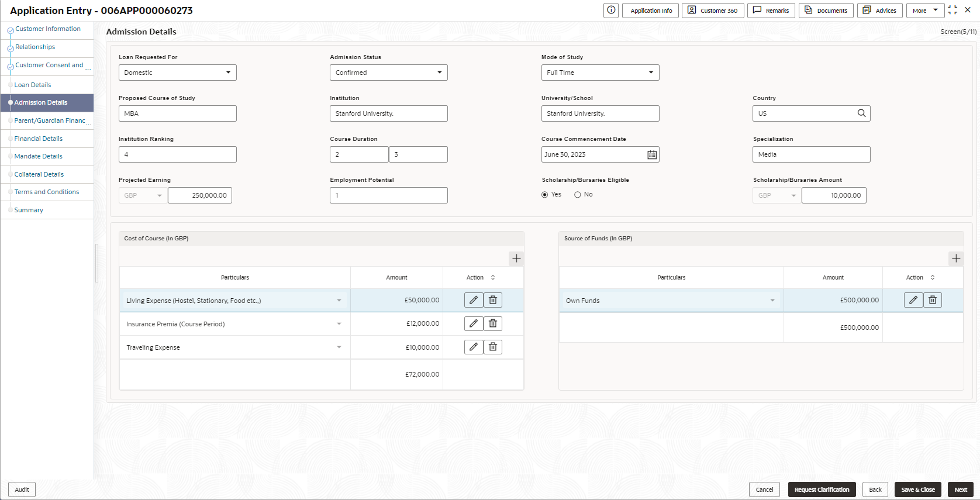Close the Application Entry screen
Viewport: 980px width, 500px height.
(x=968, y=10)
